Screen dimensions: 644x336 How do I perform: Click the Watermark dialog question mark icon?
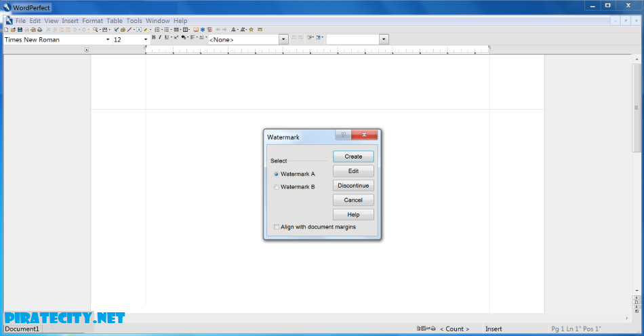point(344,135)
